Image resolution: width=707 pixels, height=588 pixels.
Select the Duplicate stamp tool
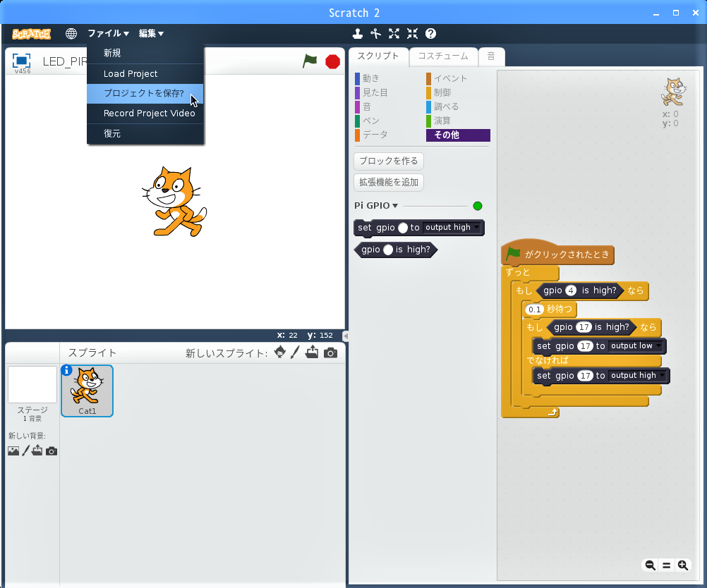coord(358,34)
